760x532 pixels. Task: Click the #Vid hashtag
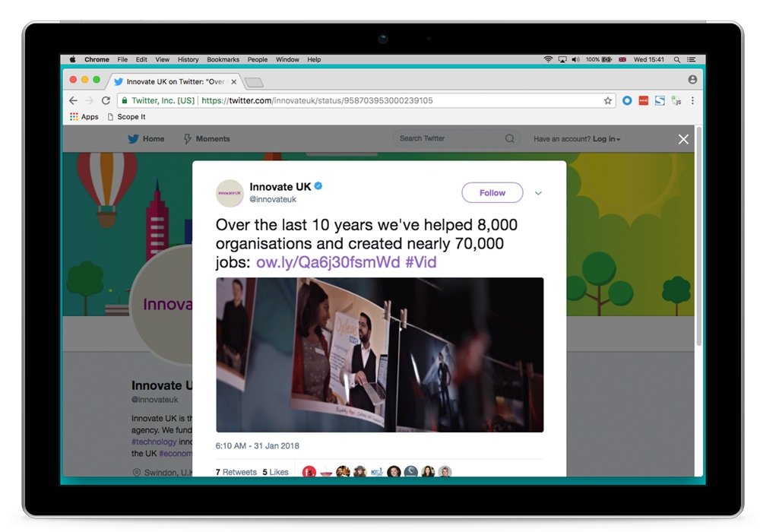click(x=421, y=262)
